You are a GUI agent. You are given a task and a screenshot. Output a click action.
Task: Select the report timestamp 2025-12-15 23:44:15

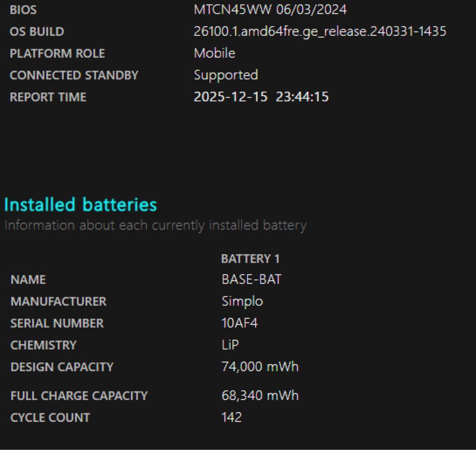[261, 97]
